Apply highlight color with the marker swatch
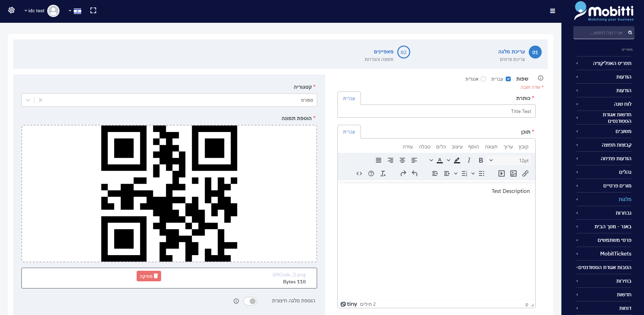The width and height of the screenshot is (644, 315). pos(457,160)
